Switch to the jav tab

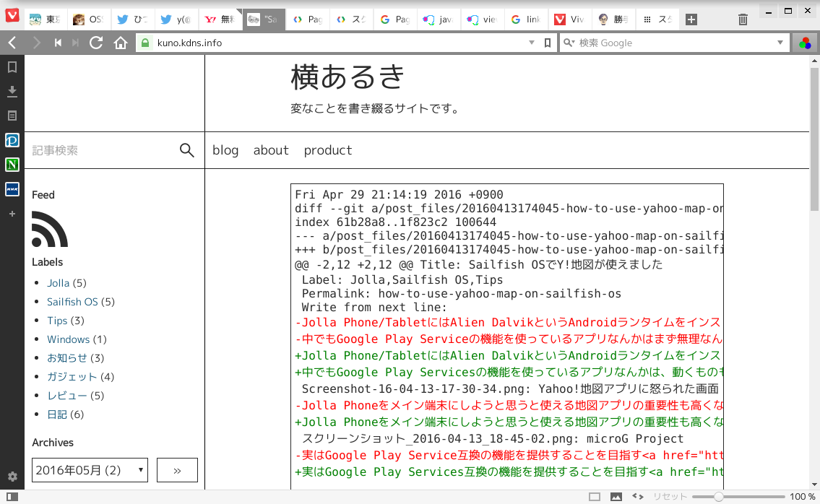pyautogui.click(x=439, y=19)
